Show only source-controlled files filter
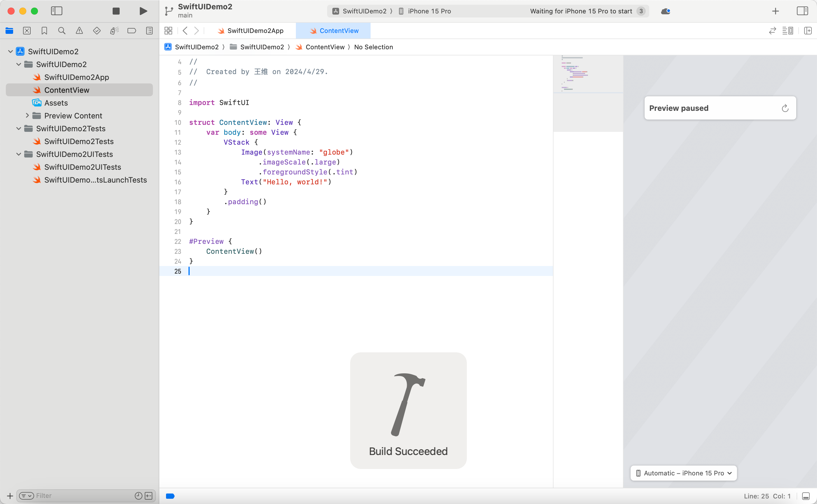The height and width of the screenshot is (504, 817). coord(149,496)
